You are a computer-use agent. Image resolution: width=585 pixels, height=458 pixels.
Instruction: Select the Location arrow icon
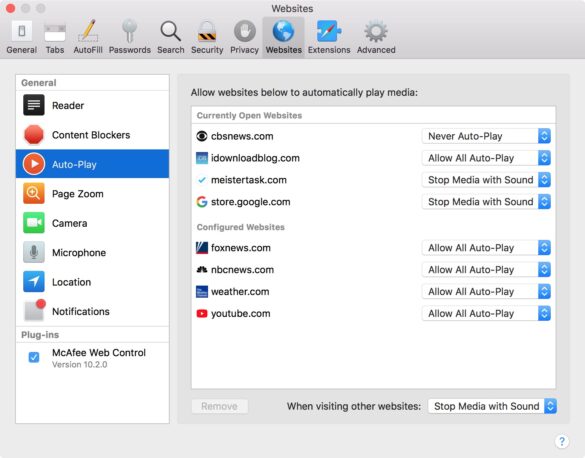tap(34, 282)
